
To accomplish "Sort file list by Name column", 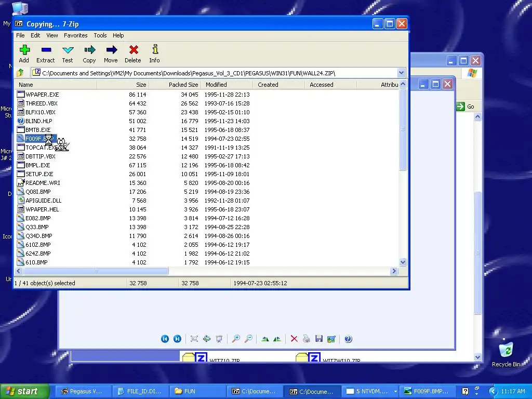I will tap(56, 85).
